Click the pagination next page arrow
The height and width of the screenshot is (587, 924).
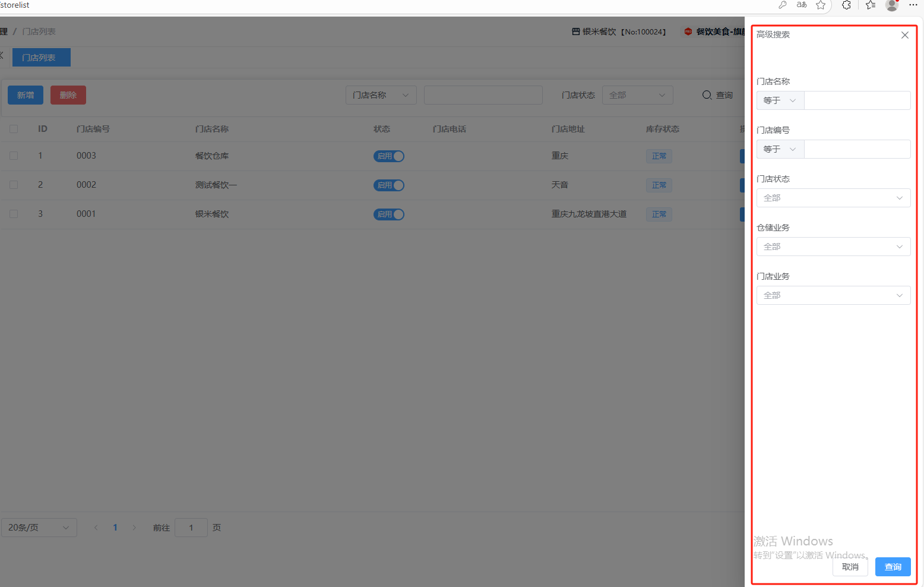coord(134,528)
